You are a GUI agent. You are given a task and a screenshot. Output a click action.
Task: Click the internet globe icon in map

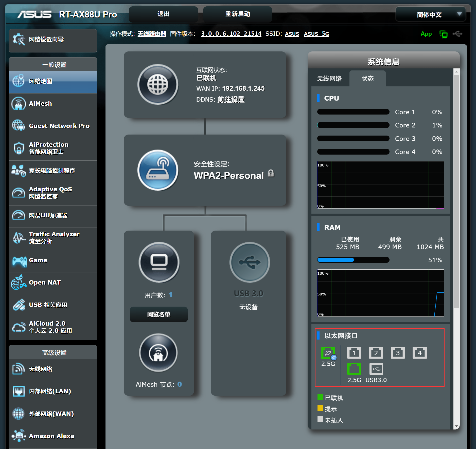[158, 84]
